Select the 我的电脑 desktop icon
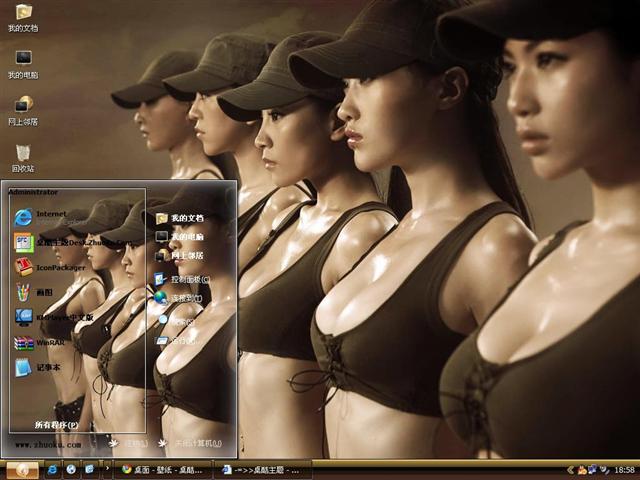Image resolution: width=640 pixels, height=480 pixels. pos(23,60)
